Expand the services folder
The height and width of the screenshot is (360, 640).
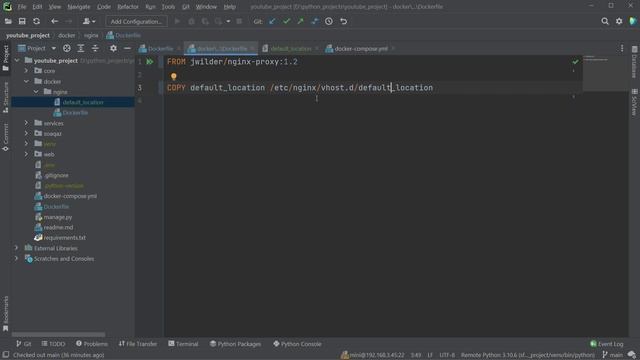point(26,123)
